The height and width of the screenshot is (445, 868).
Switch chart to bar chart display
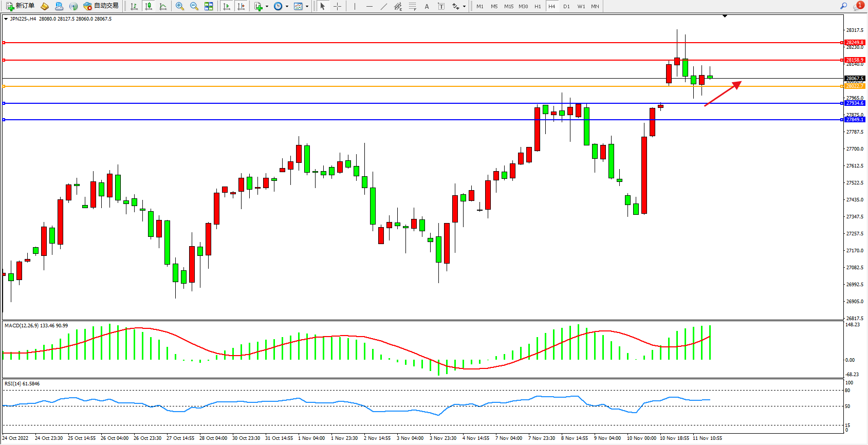(x=134, y=6)
